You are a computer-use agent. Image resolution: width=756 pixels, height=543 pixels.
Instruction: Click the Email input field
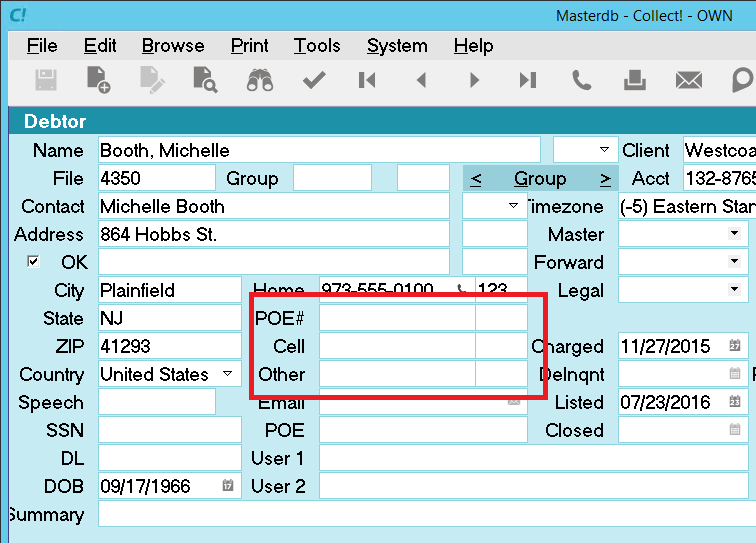412,402
